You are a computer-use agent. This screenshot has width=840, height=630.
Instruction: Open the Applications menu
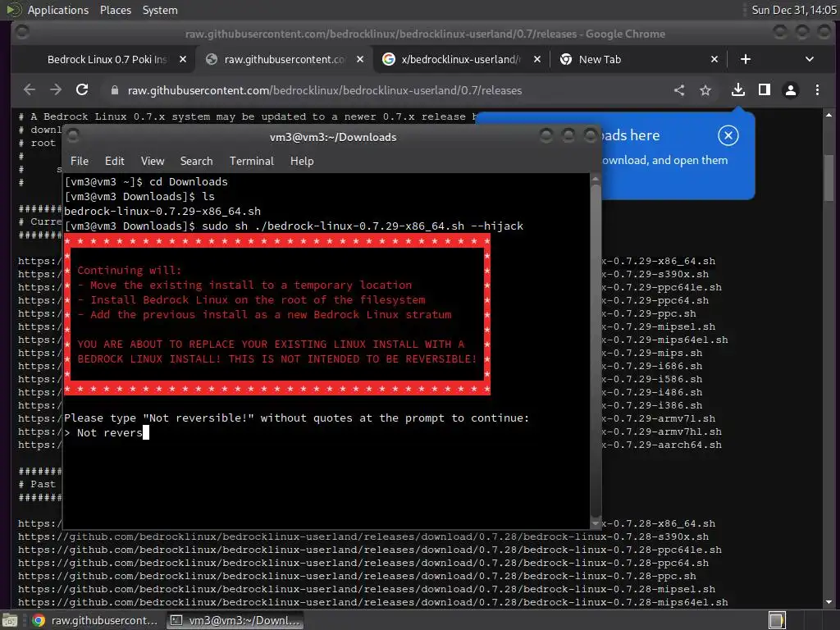(58, 10)
